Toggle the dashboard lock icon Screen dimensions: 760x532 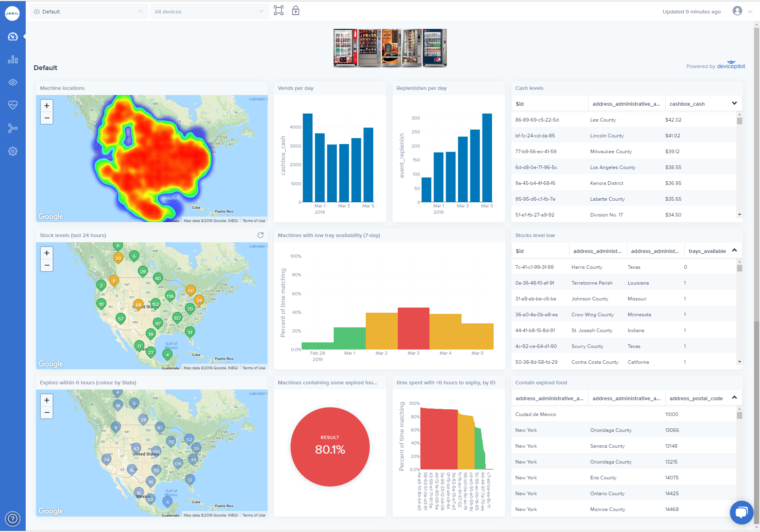click(296, 11)
